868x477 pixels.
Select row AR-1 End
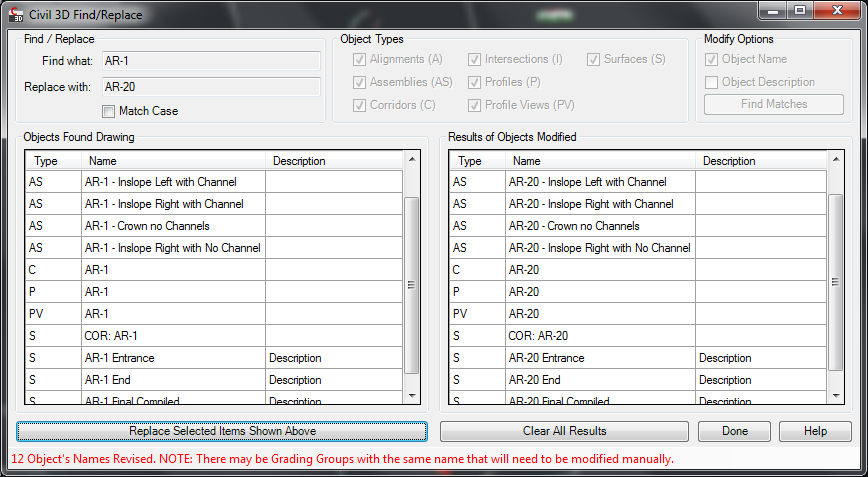(x=214, y=380)
